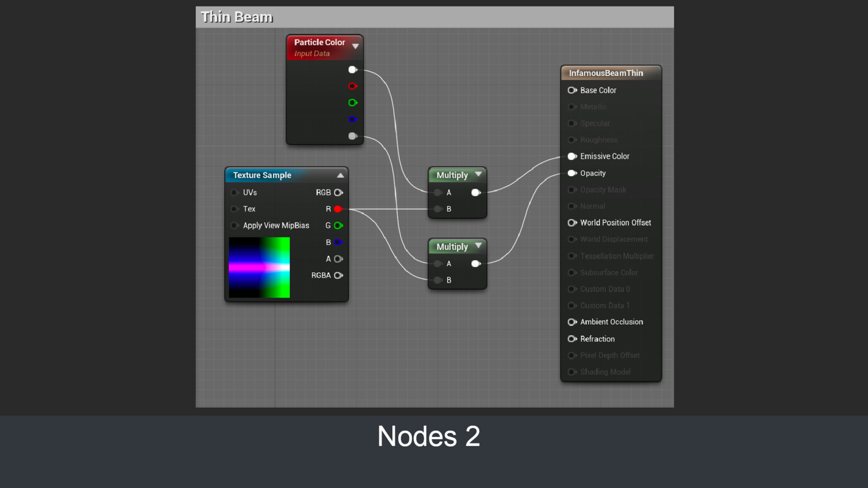Click input pin A of the lower Multiply node

[438, 264]
